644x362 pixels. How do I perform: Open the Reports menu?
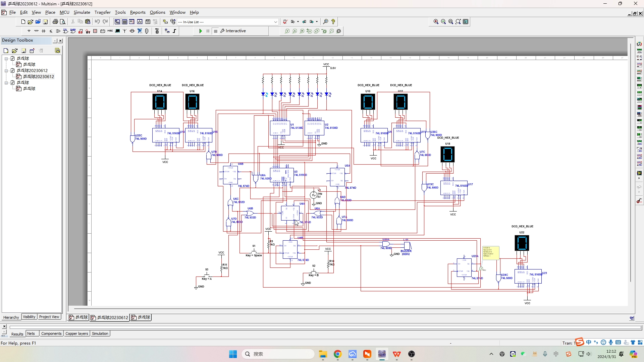[x=138, y=12]
